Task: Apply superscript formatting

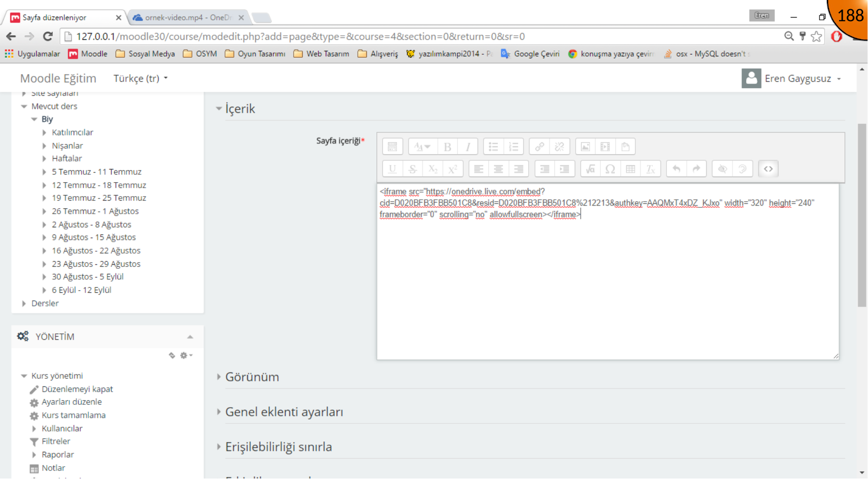Action: click(453, 169)
